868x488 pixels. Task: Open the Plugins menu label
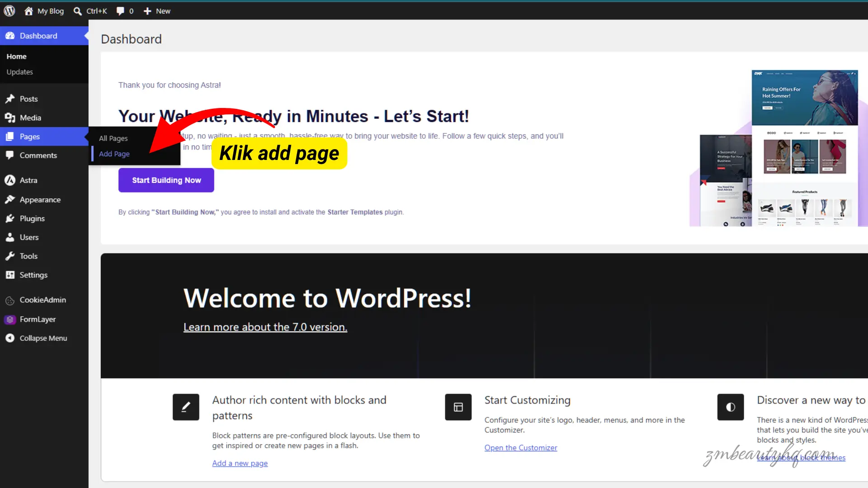tap(32, 218)
